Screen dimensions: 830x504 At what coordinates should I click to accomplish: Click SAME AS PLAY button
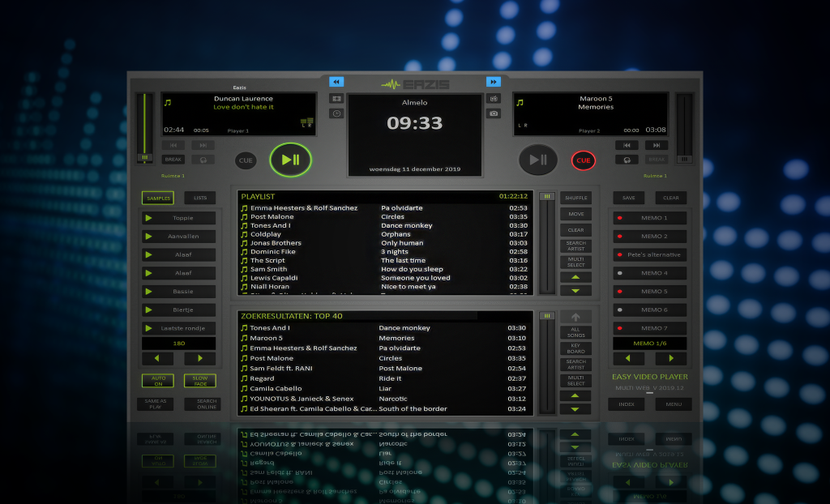(x=155, y=404)
